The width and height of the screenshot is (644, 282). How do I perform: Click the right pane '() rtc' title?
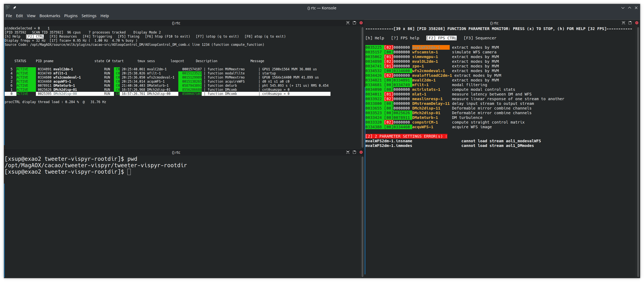pos(494,23)
